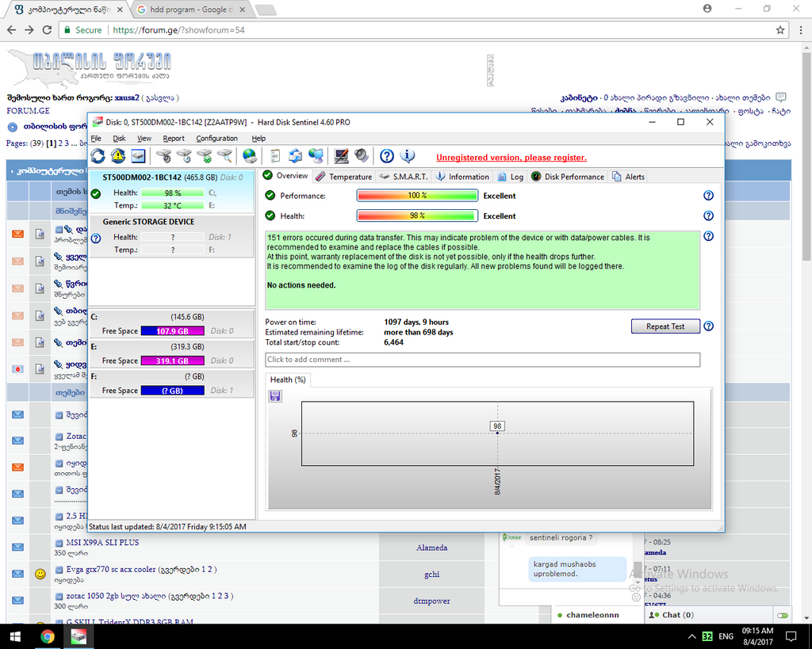Switch to the Temperature tab
812x649 pixels.
coord(344,177)
